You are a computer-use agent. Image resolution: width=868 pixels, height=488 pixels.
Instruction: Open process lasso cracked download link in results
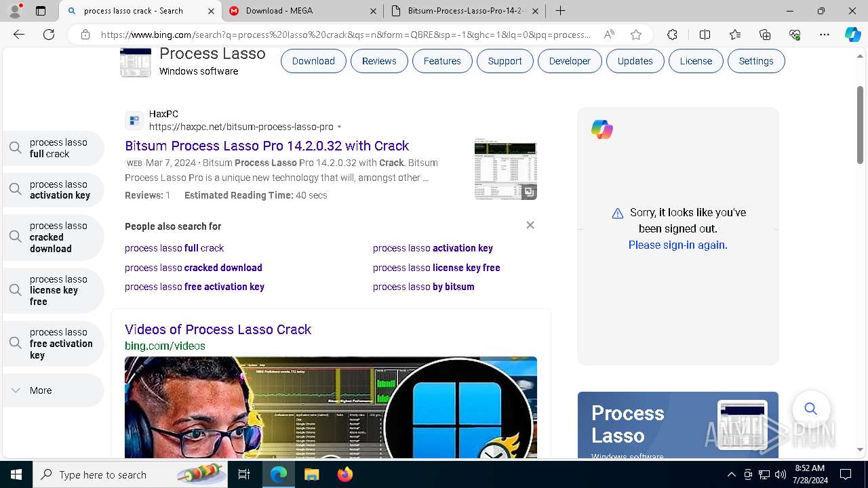[193, 268]
